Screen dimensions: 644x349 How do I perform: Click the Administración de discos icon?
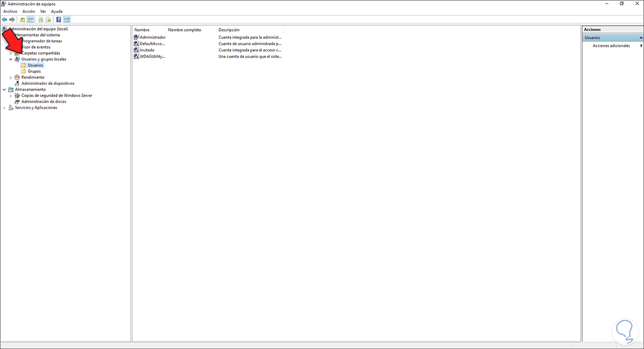pos(17,101)
